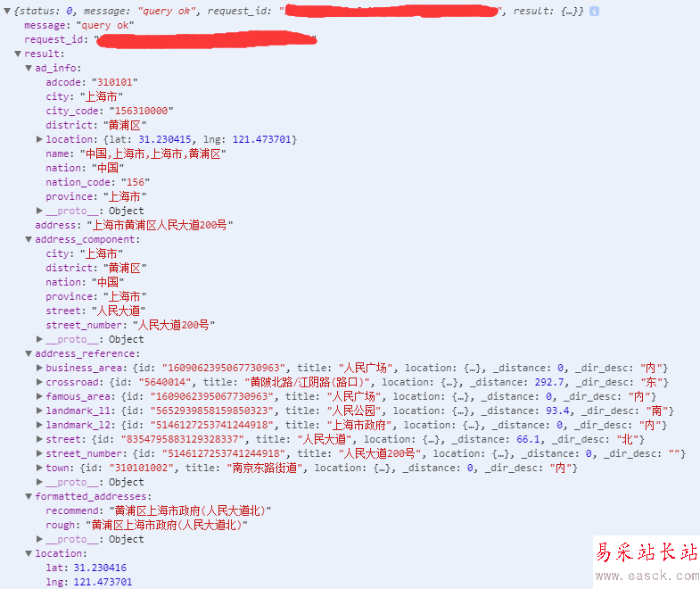Expand the famous_area entry
700x589 pixels.
39,396
